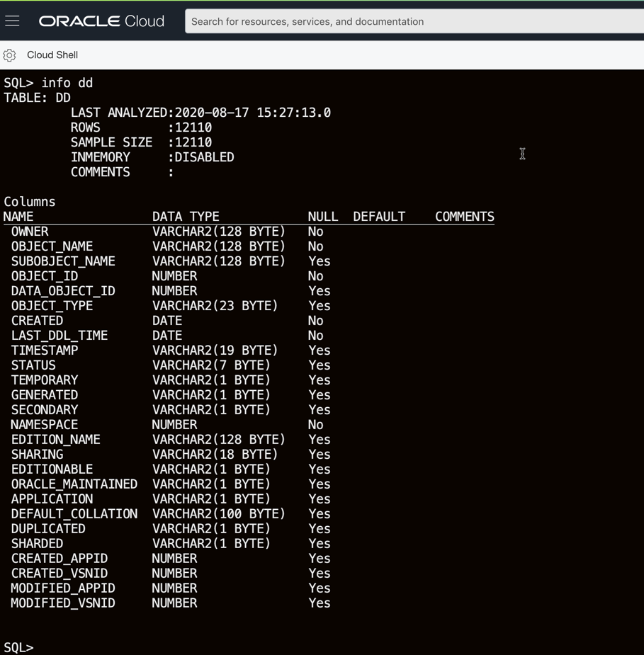Select the TIMESTAMP column name
The height and width of the screenshot is (655, 644).
(x=45, y=350)
